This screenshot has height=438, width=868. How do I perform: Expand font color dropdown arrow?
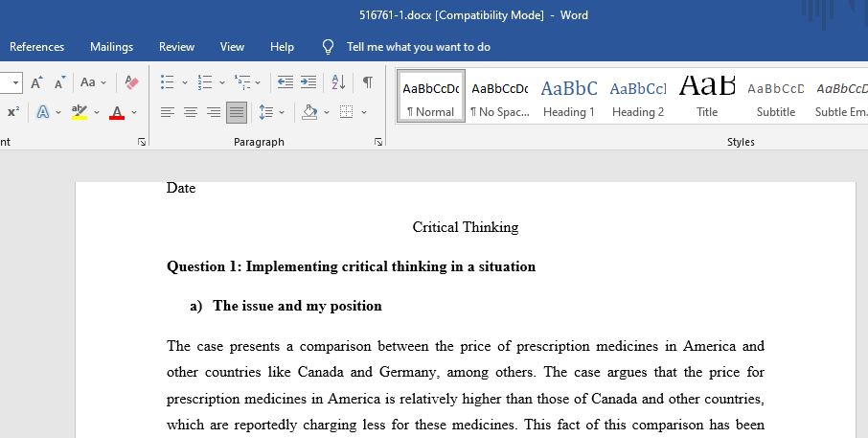click(x=134, y=112)
